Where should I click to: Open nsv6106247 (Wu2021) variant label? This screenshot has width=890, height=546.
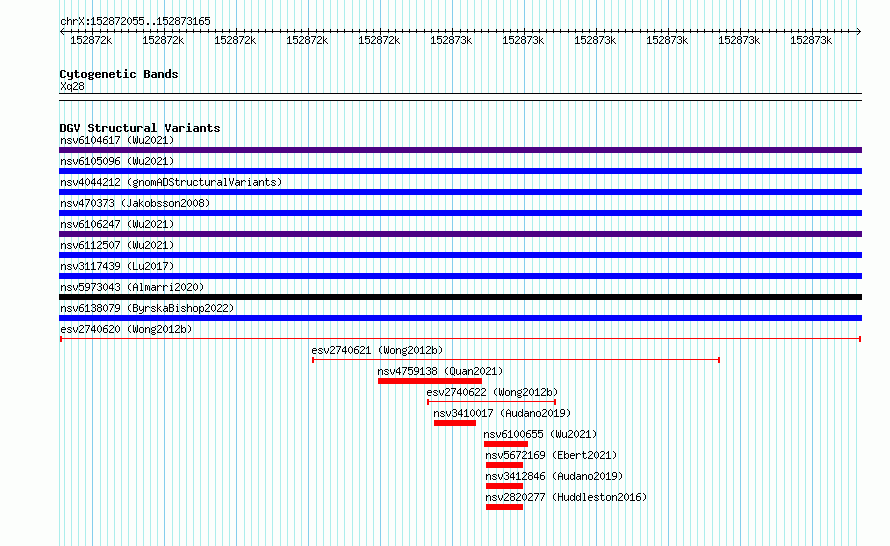pos(117,224)
